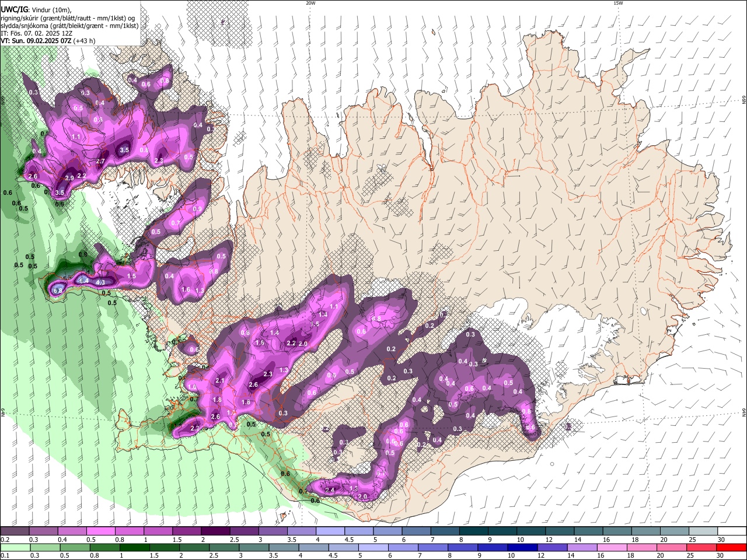Click the 2.5 grey-green swatch in the lower scale

[224, 547]
